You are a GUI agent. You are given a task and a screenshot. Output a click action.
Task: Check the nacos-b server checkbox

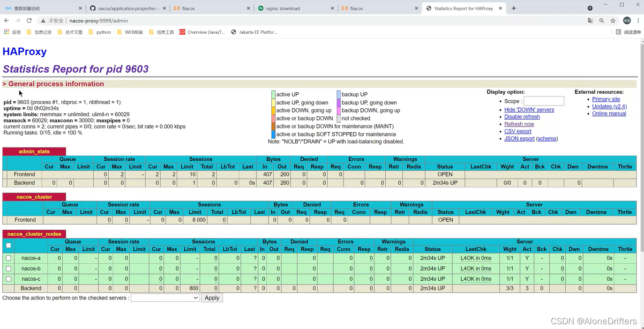tap(8, 269)
